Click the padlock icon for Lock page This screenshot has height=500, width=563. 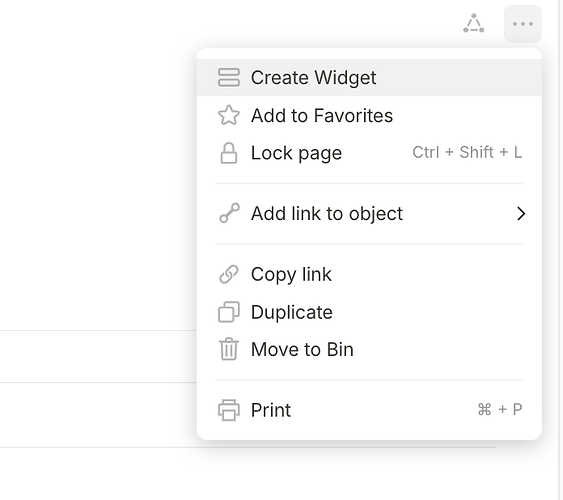[x=229, y=153]
